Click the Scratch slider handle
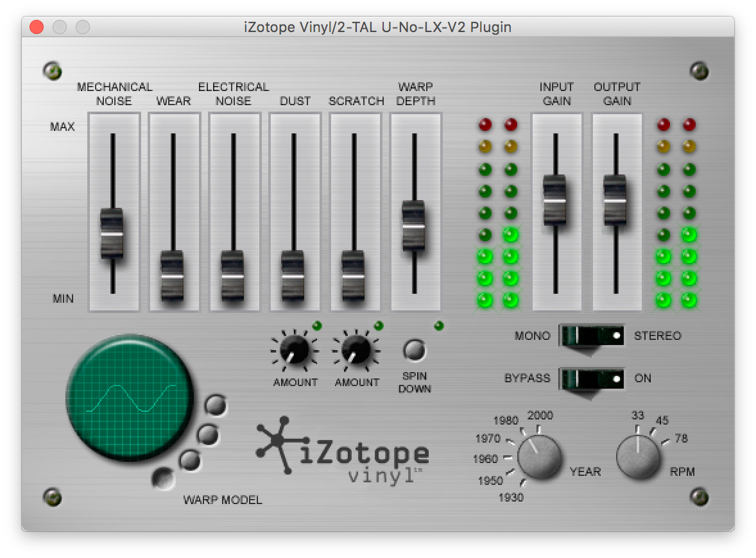The width and height of the screenshot is (756, 558). 353,276
